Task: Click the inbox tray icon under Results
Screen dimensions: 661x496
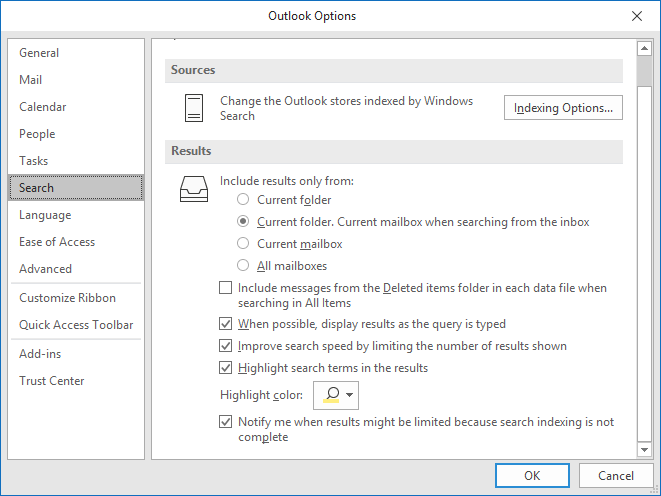Action: pos(194,189)
